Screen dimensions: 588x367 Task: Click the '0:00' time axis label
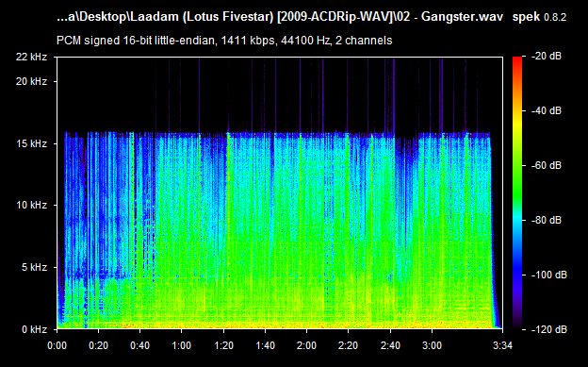click(57, 345)
